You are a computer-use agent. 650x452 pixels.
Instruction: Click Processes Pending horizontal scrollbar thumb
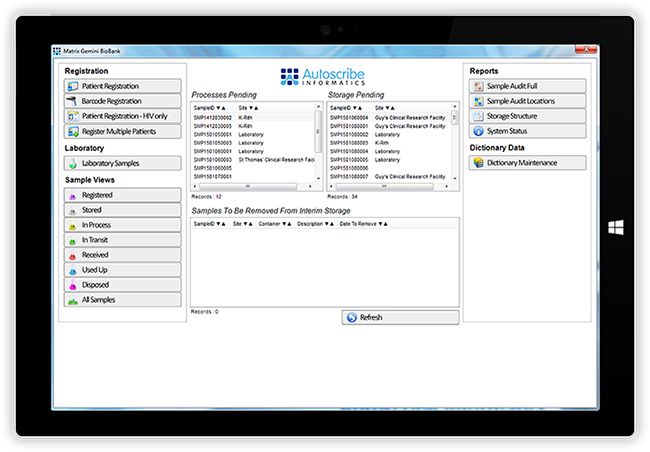[248, 187]
